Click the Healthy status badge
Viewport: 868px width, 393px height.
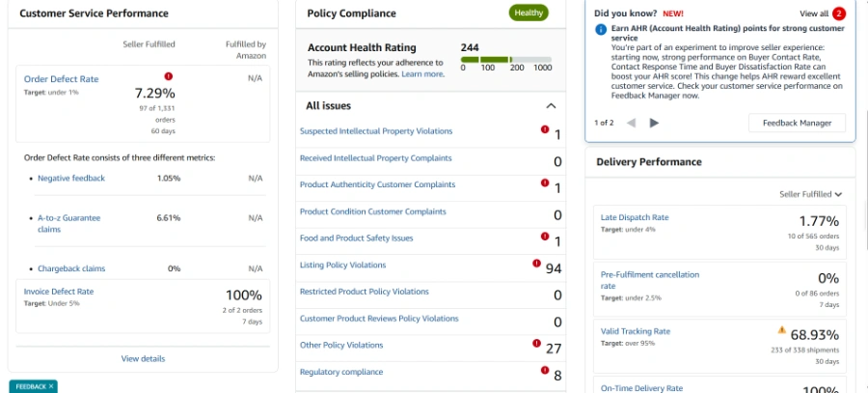pos(529,13)
